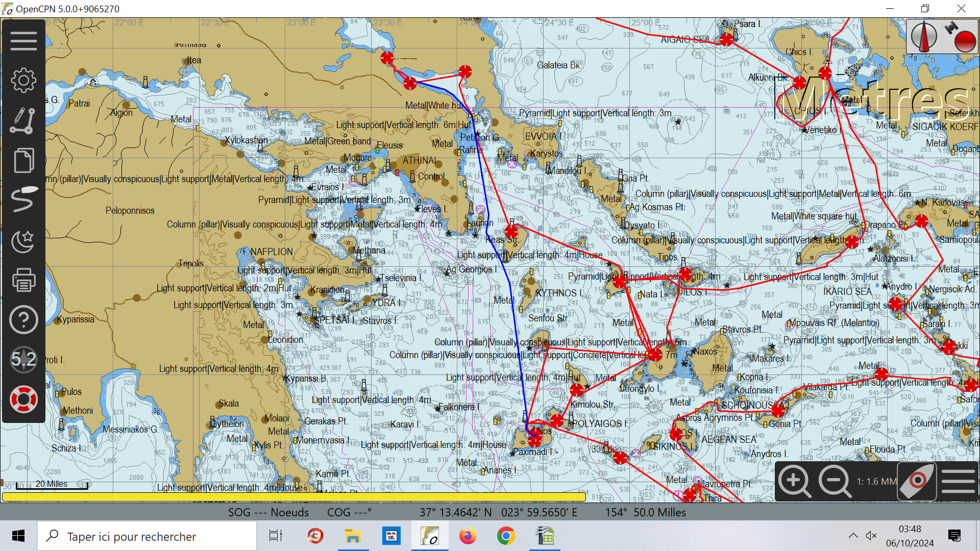Show tracks with the curved track icon
This screenshot has width=980, height=551.
click(x=23, y=199)
